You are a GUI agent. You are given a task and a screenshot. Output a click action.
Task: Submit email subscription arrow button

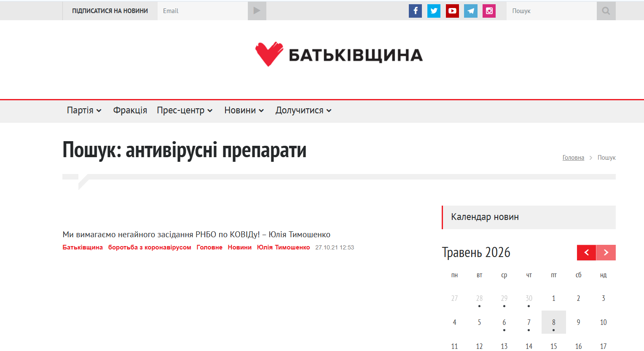257,11
